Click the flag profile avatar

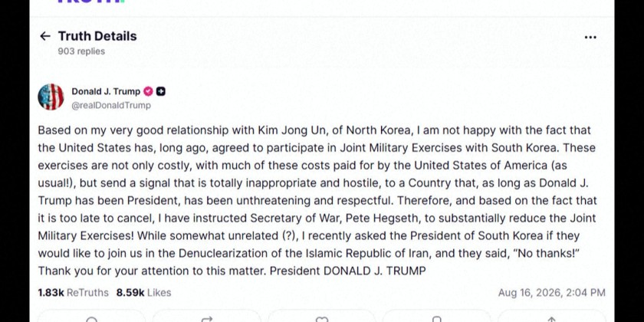coord(51,97)
